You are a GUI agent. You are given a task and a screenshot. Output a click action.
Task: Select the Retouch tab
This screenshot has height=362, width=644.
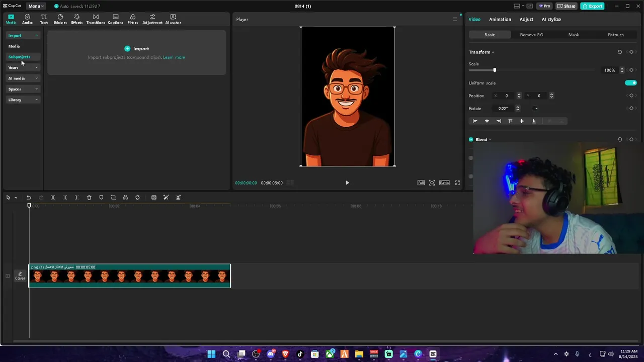pyautogui.click(x=616, y=35)
